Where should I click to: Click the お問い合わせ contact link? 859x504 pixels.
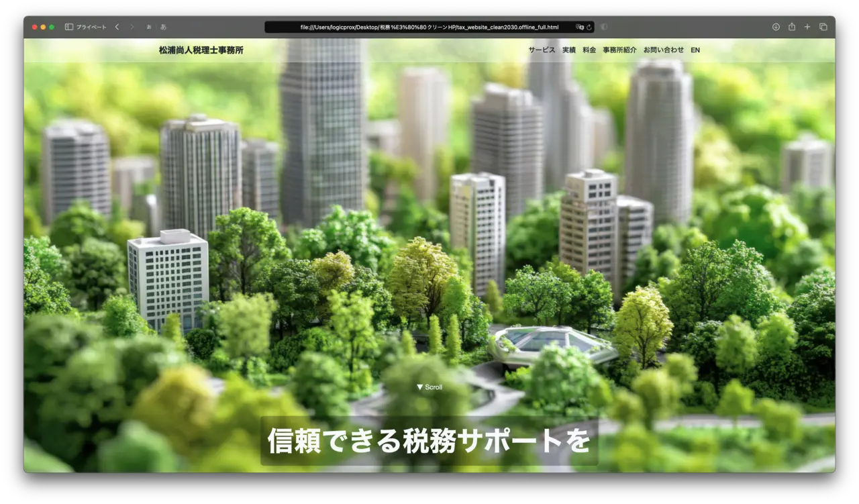tap(664, 50)
